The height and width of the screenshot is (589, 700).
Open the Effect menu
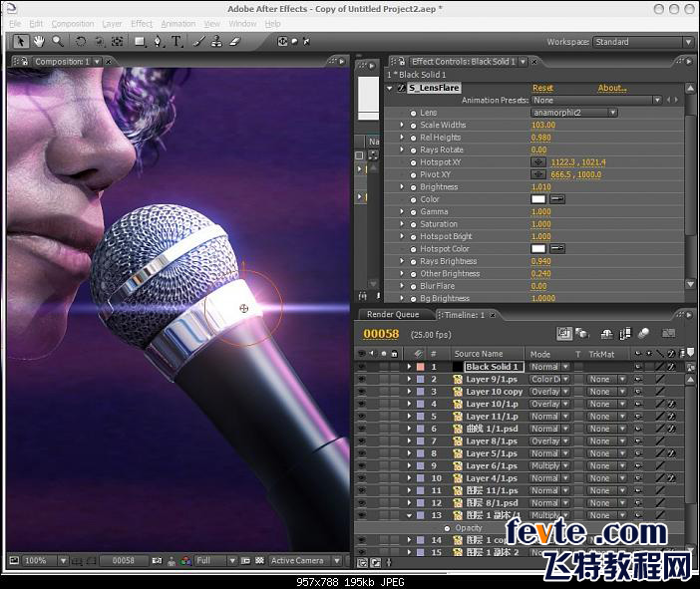[142, 24]
